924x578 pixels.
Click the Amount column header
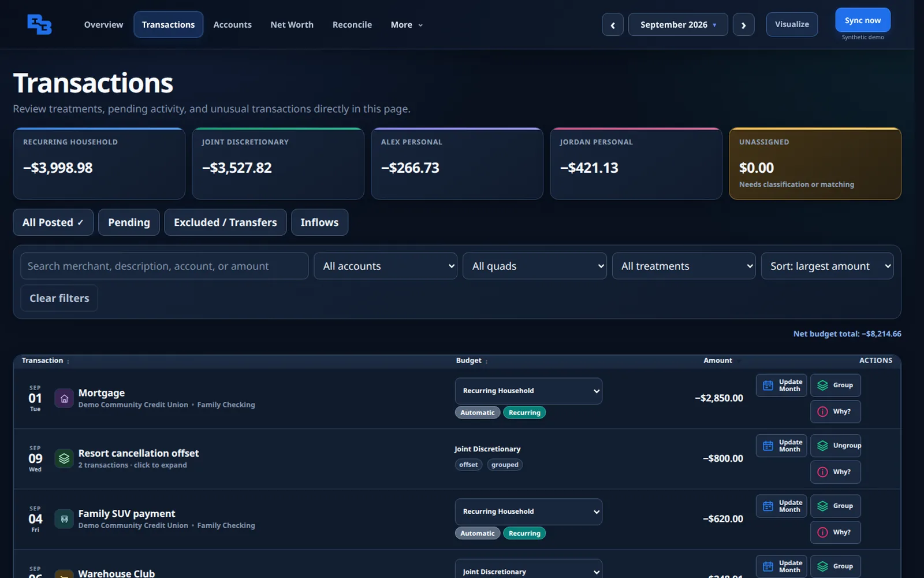(718, 361)
